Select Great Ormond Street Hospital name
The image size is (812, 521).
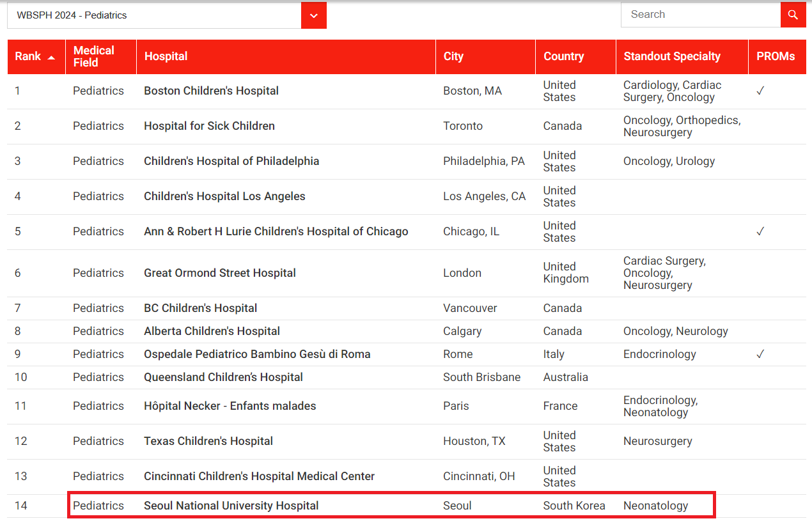220,273
